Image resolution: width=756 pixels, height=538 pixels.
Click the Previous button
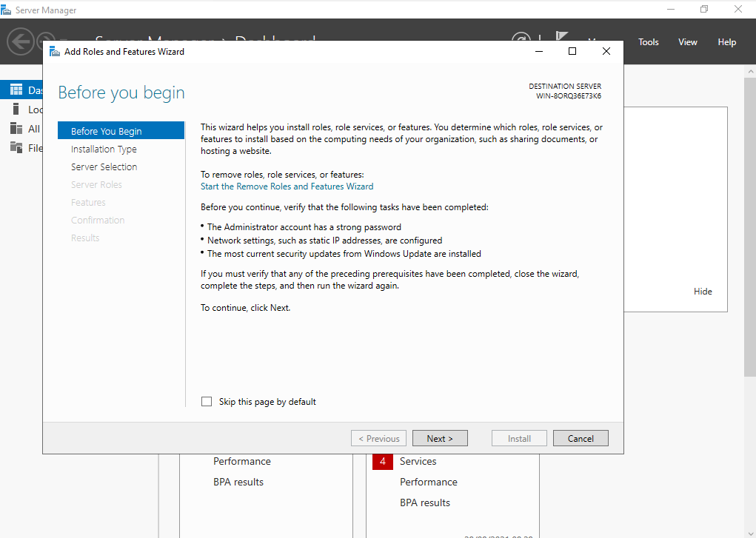pyautogui.click(x=378, y=438)
